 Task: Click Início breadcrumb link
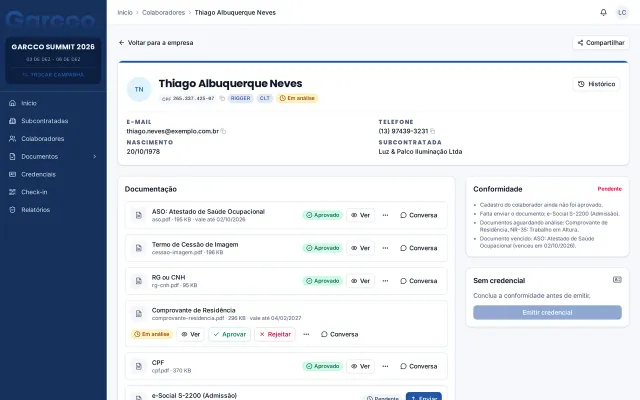coord(125,13)
